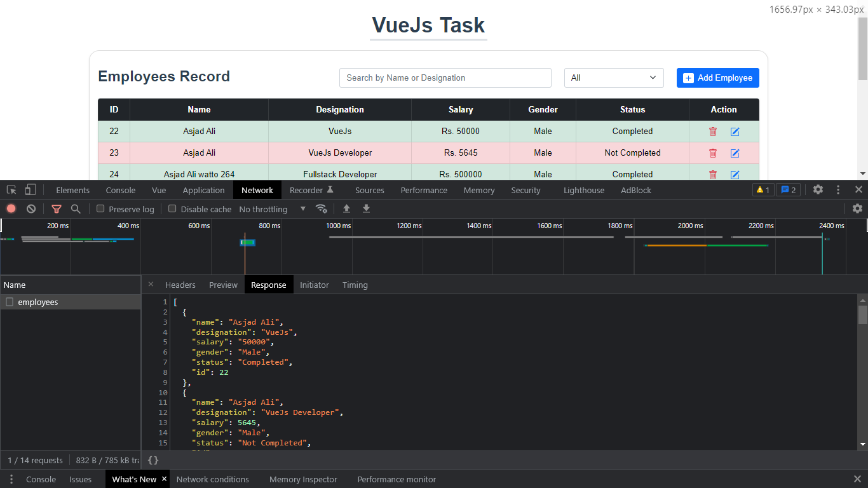Clear the network requests log

pos(31,208)
